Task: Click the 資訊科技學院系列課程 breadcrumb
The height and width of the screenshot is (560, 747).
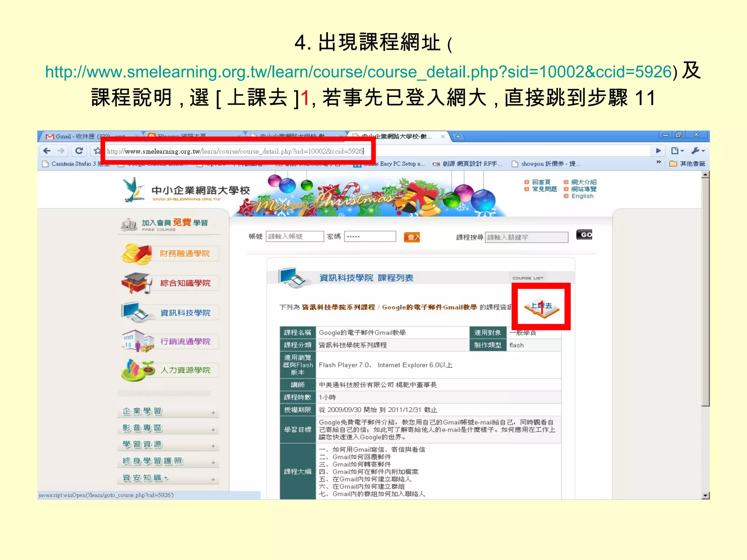Action: (338, 307)
